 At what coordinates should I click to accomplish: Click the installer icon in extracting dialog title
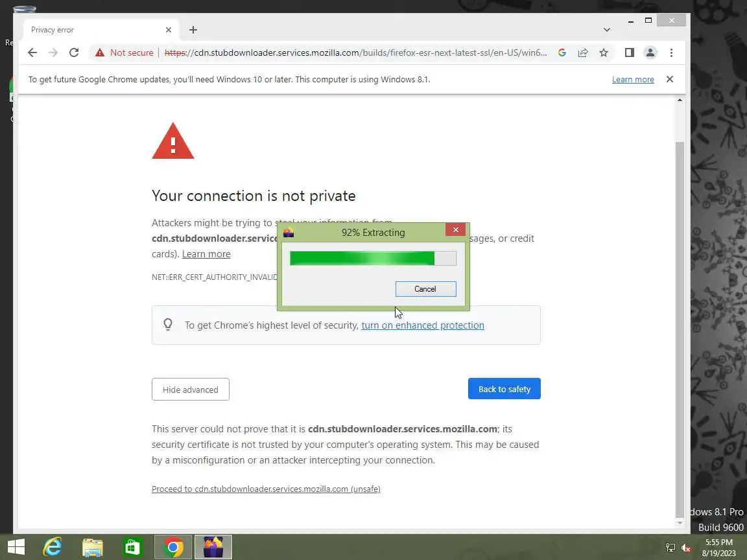[x=288, y=233]
